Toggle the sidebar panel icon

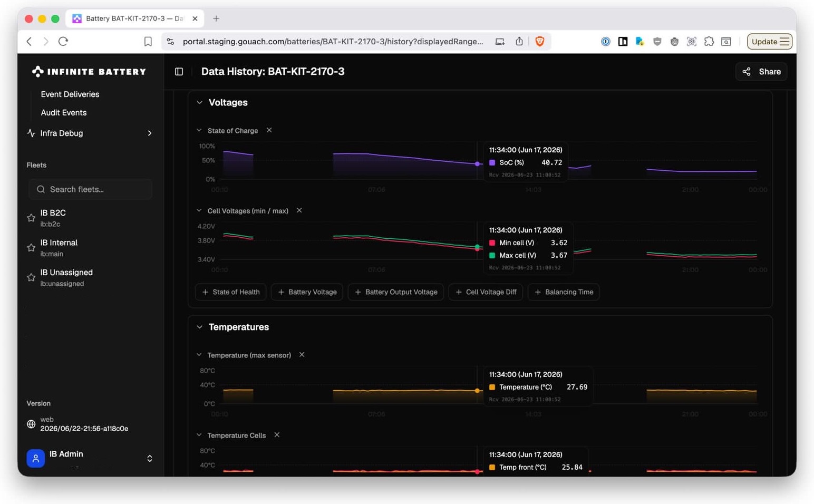click(179, 72)
